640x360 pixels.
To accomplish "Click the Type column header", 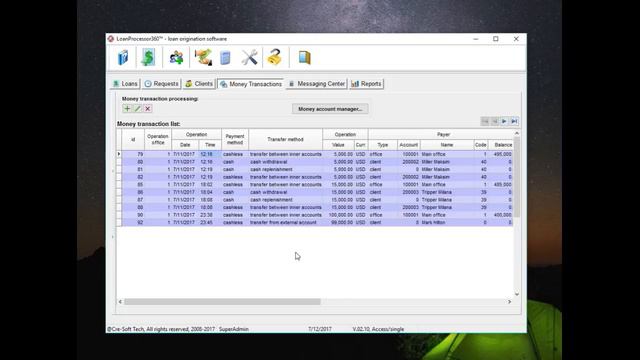I will tap(382, 145).
